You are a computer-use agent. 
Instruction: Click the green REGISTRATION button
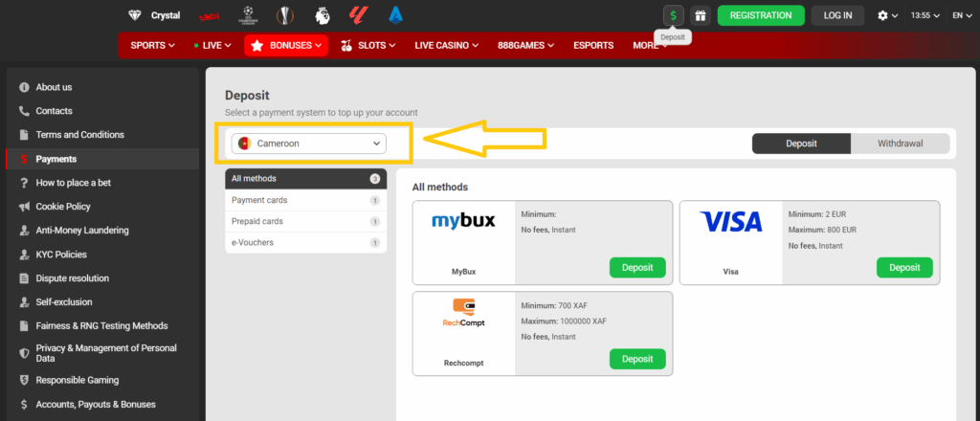[x=761, y=15]
